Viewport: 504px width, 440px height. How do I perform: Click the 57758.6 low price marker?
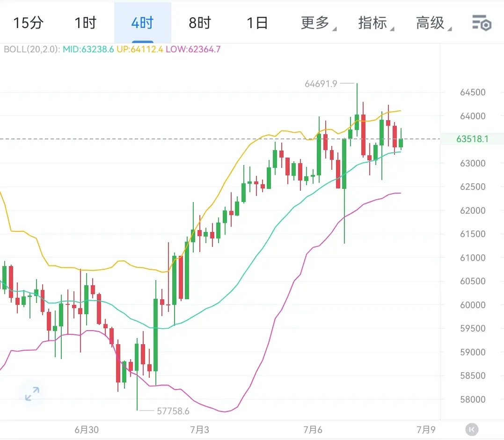[x=173, y=411]
